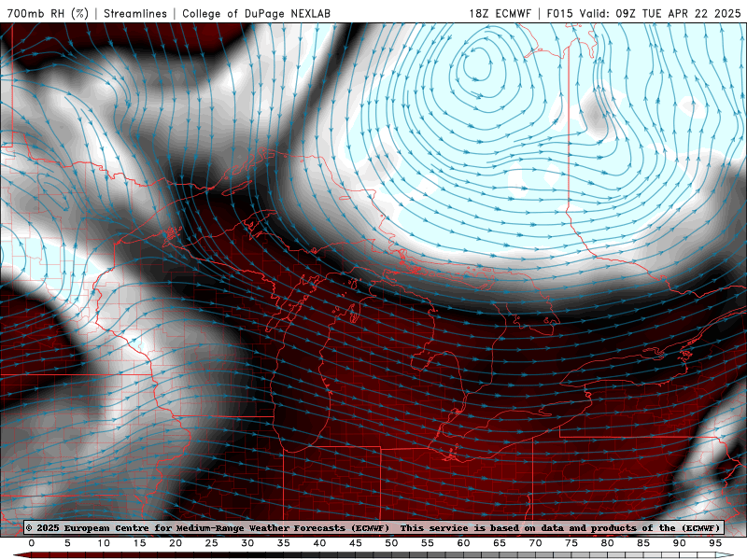Screen dimensions: 747x560
Task: Click the colorbar label '25'
Action: click(x=212, y=543)
